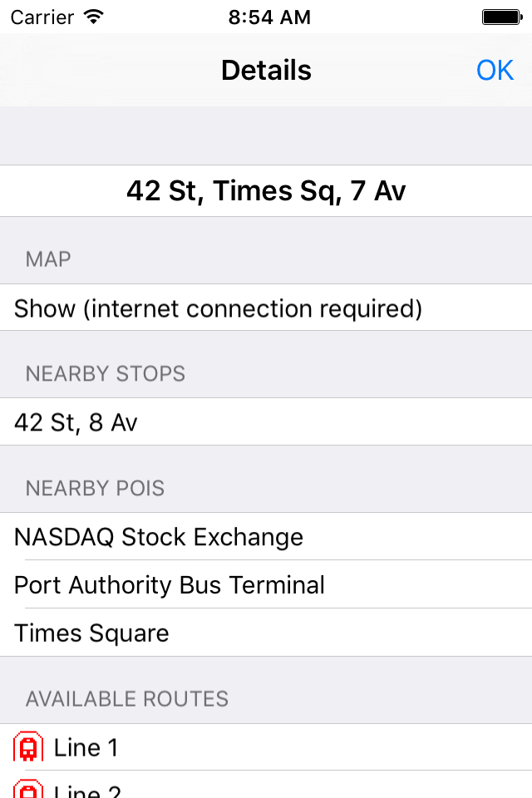Open Port Authority Bus Terminal details

click(x=169, y=585)
